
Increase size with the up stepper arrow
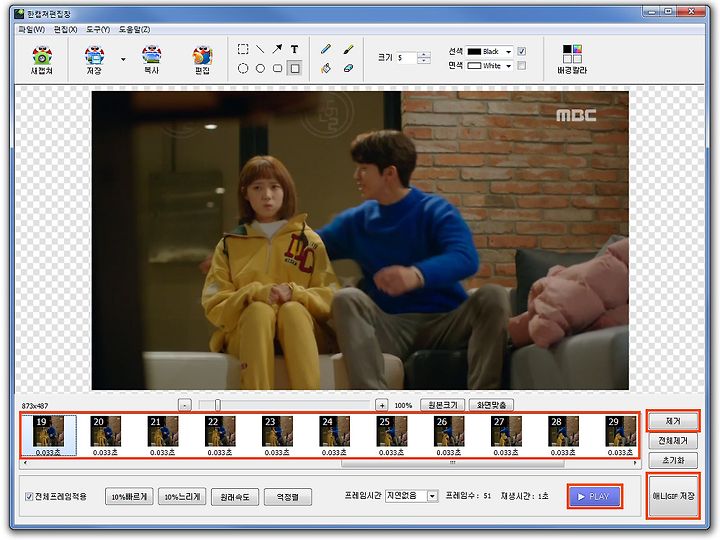[424, 55]
